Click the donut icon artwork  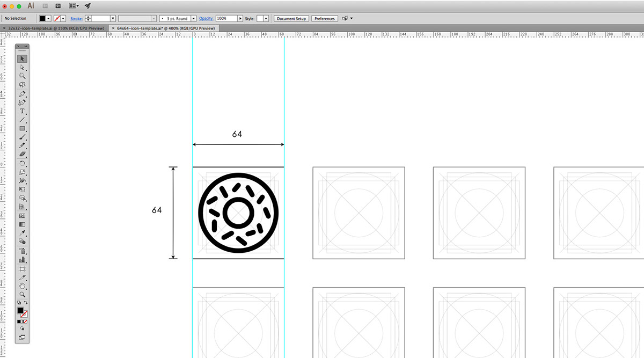tap(238, 213)
